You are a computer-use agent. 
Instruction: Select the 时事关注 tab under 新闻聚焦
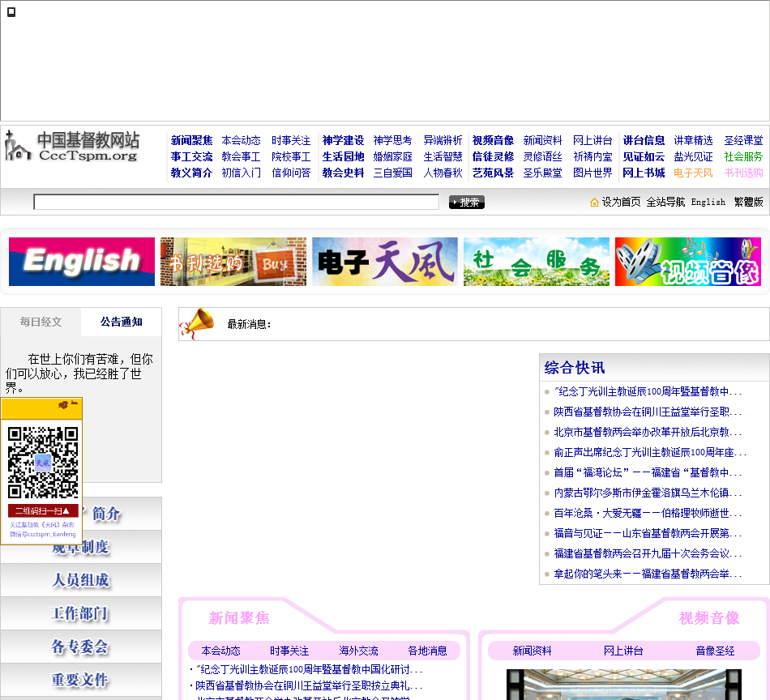point(289,651)
